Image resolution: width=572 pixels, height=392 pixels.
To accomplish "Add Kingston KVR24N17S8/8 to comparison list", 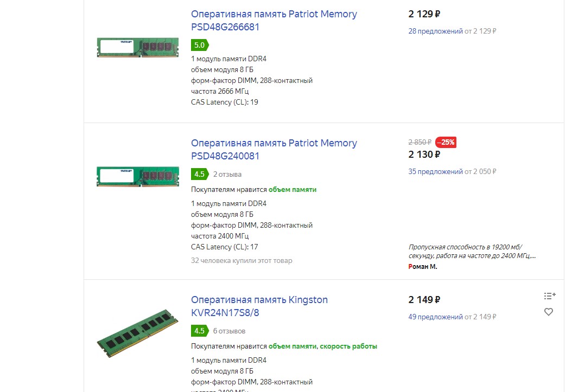I will point(549,295).
